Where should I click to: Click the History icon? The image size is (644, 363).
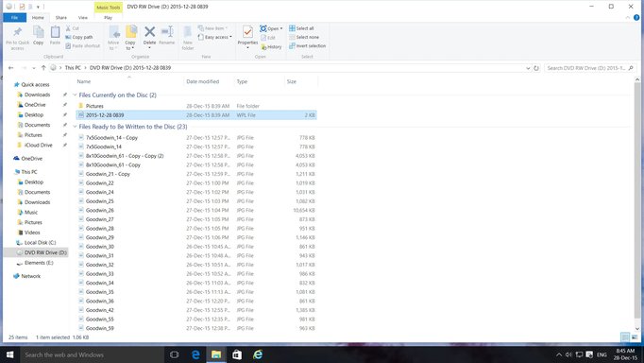272,47
